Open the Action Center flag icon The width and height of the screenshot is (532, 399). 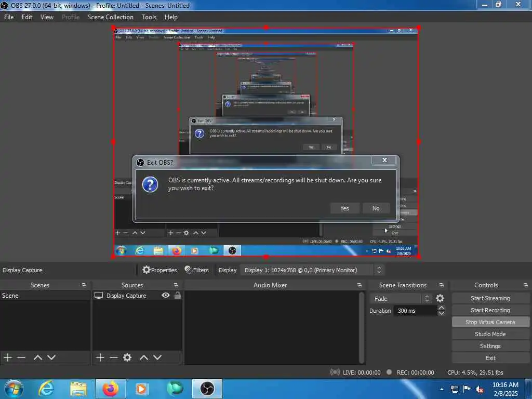tap(467, 389)
